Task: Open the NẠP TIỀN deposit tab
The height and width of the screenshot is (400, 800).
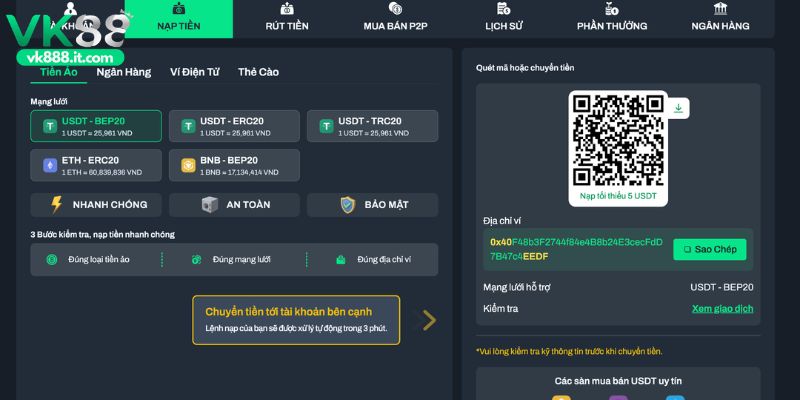Action: 179,19
